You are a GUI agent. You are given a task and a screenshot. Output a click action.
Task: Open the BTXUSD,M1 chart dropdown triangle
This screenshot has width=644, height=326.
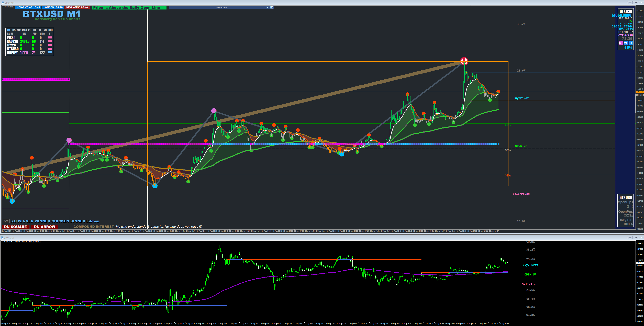point(3,7)
